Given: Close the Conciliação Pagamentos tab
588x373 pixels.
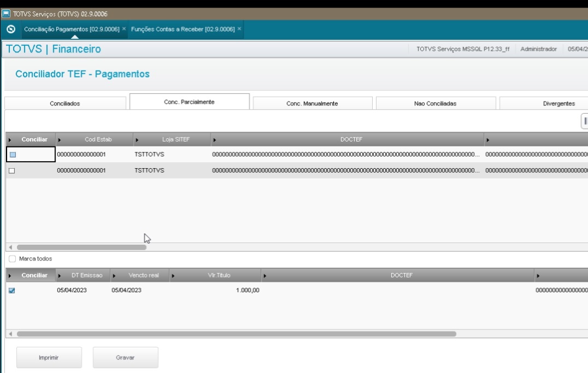Looking at the screenshot, I should pyautogui.click(x=124, y=29).
